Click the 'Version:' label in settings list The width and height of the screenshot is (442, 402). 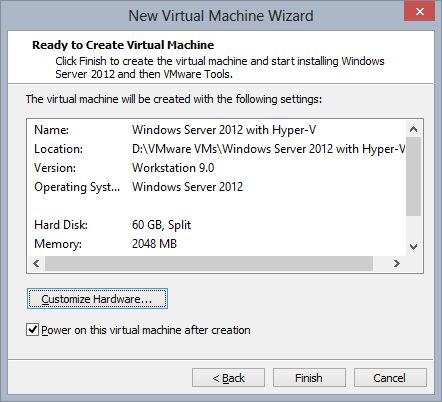[x=55, y=168]
